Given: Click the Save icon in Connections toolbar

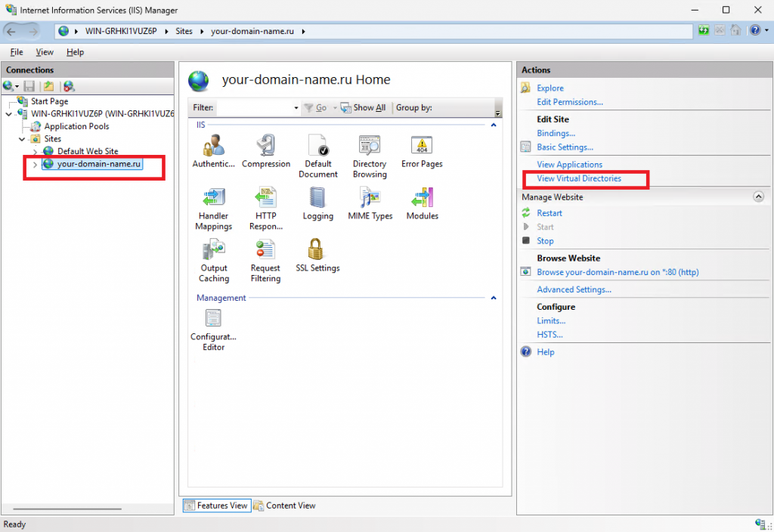Looking at the screenshot, I should point(29,86).
